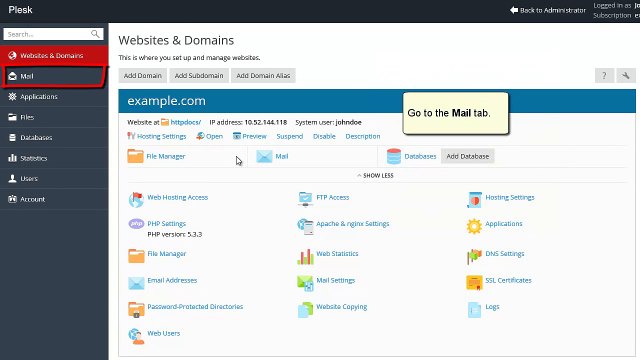Open Databases in the sidebar
The width and height of the screenshot is (640, 360).
tap(54, 138)
